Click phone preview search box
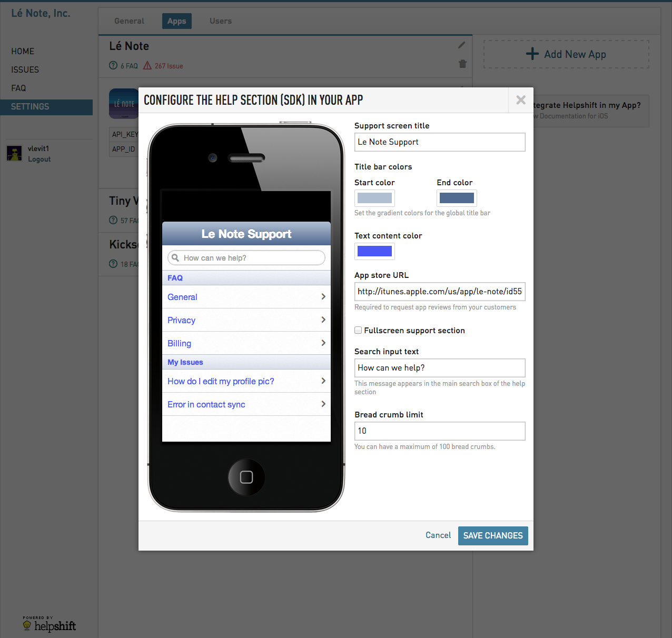Viewport: 672px width, 638px height. 246,258
